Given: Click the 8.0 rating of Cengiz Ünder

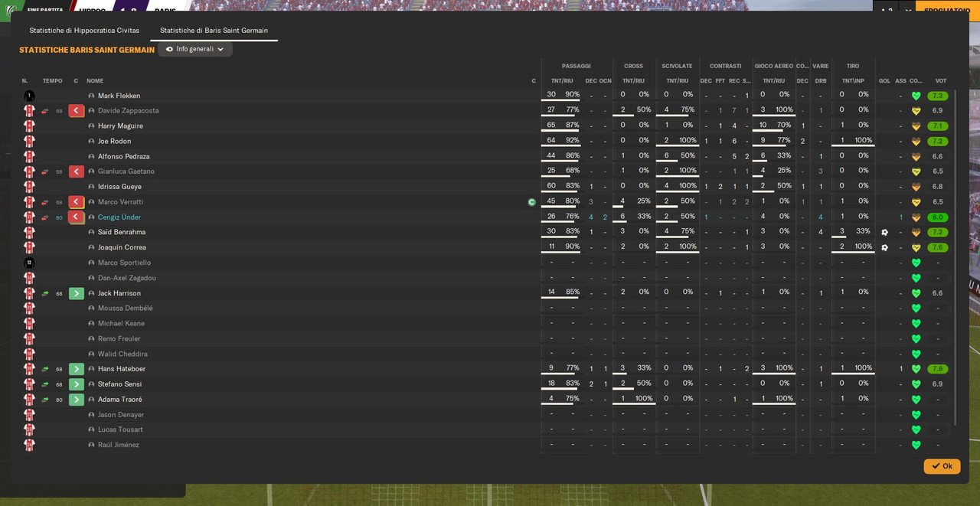Looking at the screenshot, I should [x=938, y=217].
